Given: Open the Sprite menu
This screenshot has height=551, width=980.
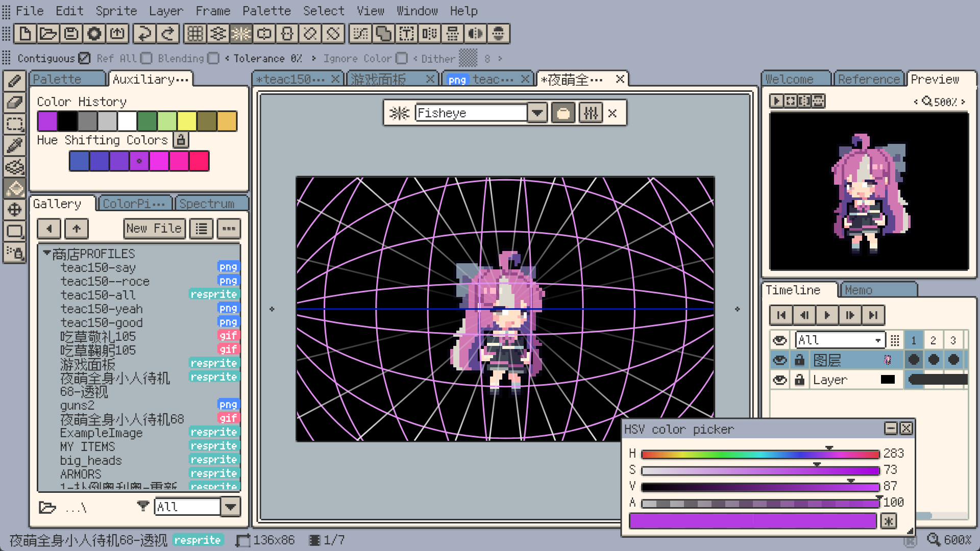Looking at the screenshot, I should (x=116, y=11).
